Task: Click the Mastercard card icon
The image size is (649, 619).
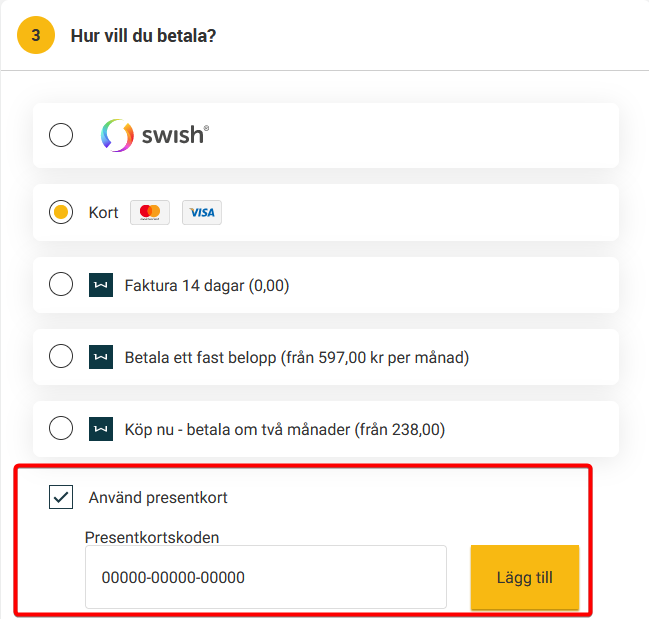Action: tap(150, 212)
